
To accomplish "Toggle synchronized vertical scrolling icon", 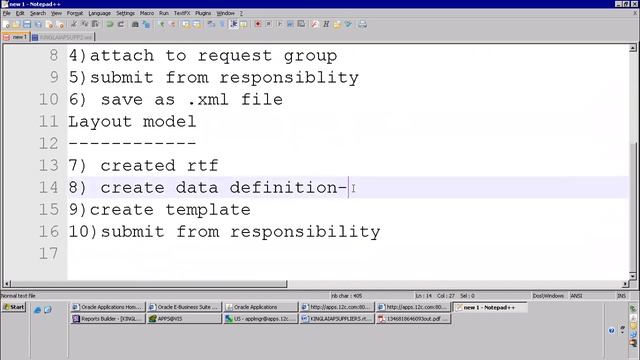I will tap(186, 24).
